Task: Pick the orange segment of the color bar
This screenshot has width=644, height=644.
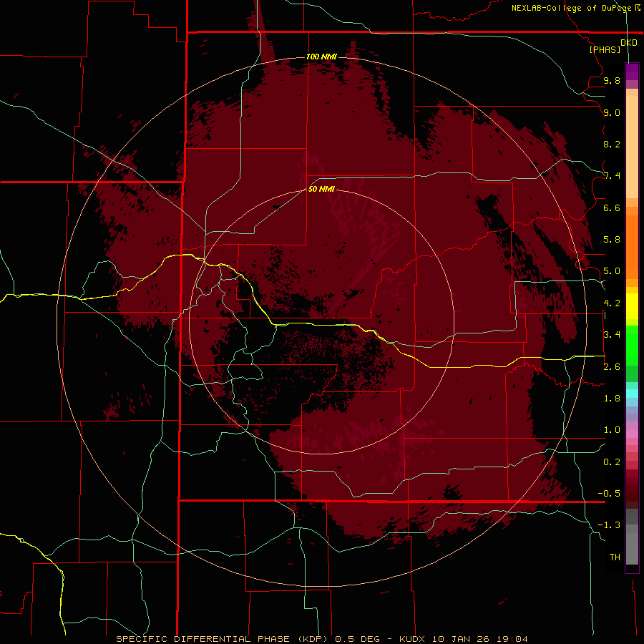Action: point(632,246)
